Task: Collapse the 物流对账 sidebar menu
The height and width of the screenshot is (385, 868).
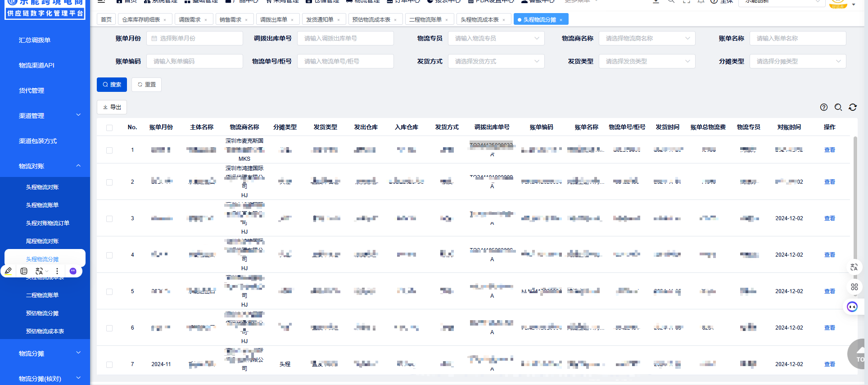Action: point(45,166)
